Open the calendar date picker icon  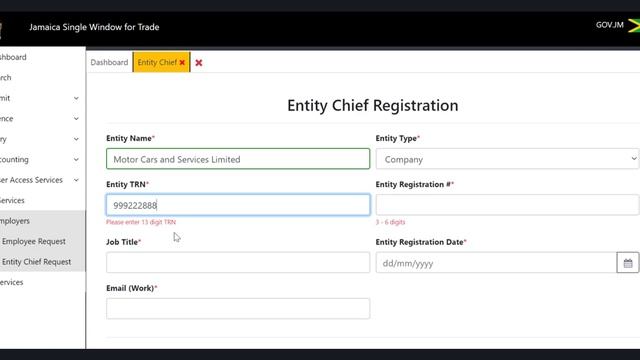tap(628, 263)
